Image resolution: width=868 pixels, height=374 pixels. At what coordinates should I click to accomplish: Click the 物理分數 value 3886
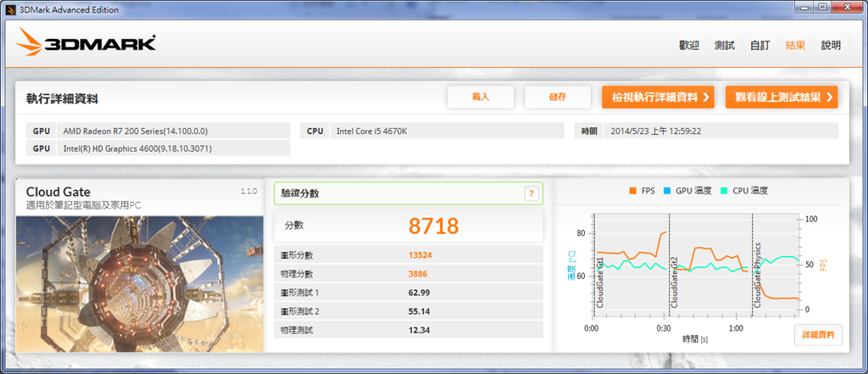click(418, 274)
